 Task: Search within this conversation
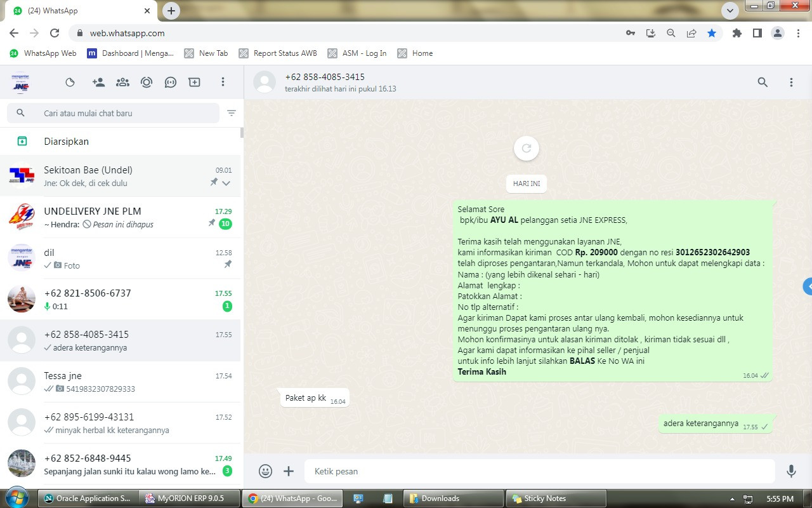[763, 82]
